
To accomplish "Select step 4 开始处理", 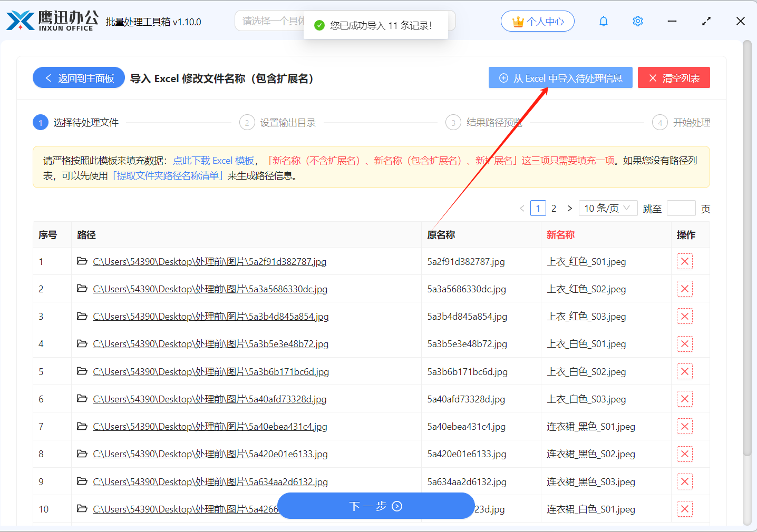I will (x=681, y=123).
